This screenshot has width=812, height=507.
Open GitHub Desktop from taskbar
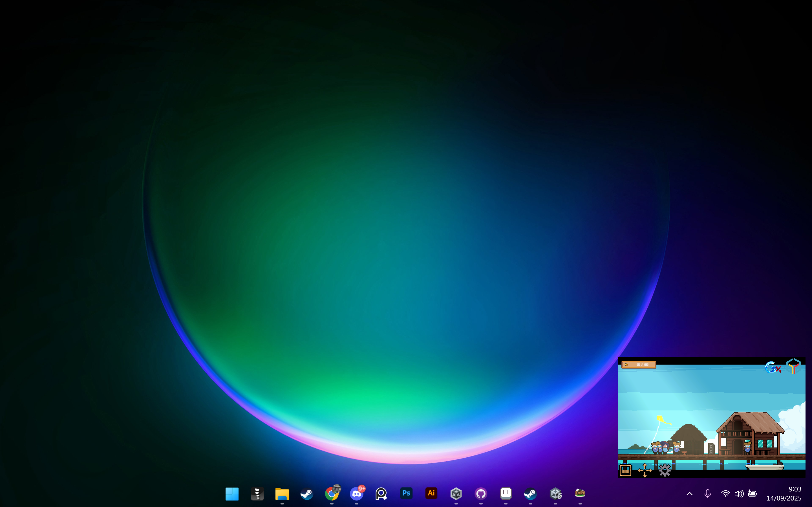coord(481,493)
